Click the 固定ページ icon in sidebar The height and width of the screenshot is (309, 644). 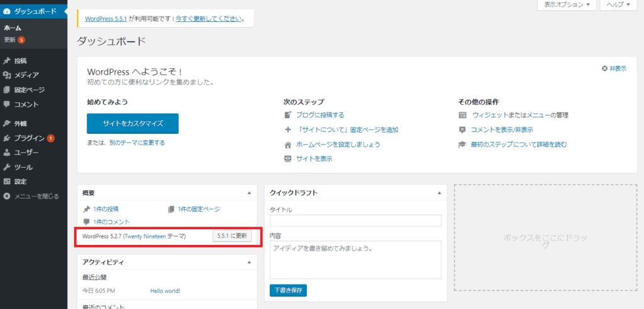(x=7, y=90)
